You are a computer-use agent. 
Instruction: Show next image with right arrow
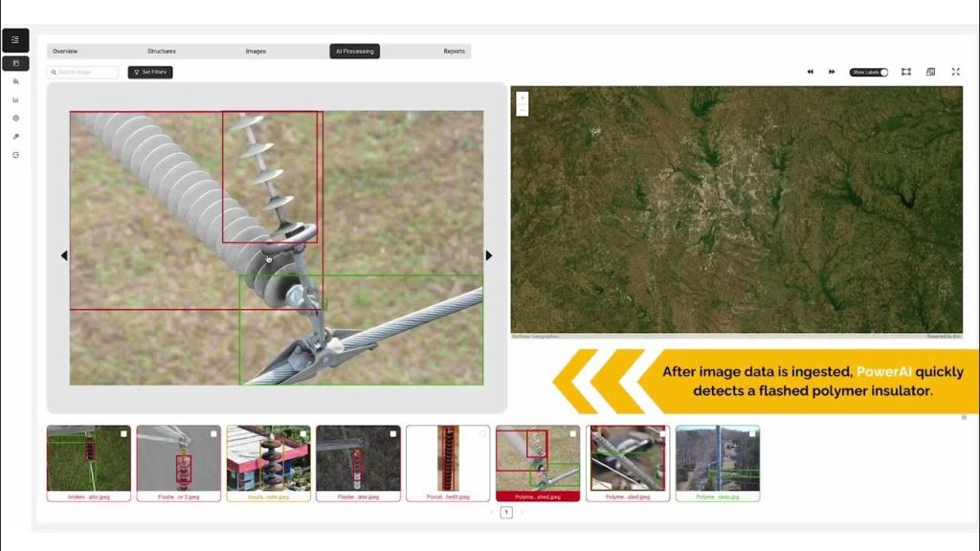point(489,255)
